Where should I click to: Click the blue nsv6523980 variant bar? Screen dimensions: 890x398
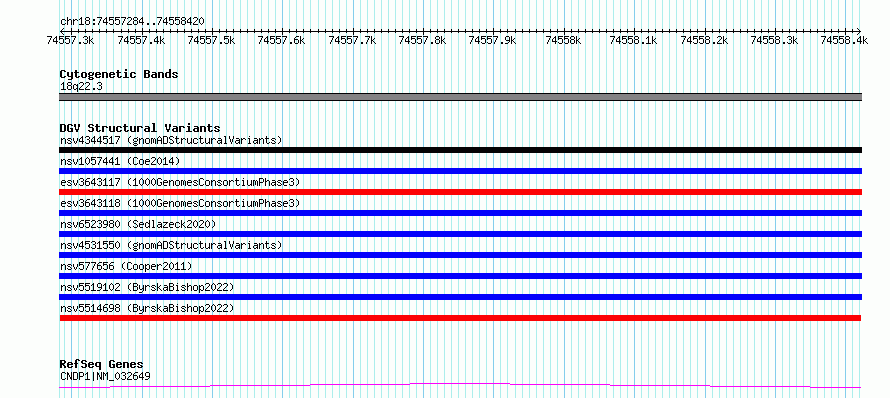(460, 234)
